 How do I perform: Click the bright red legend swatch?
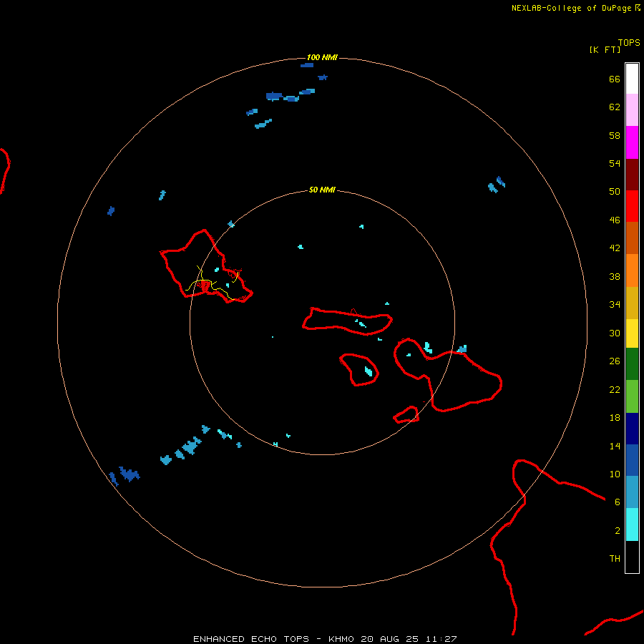click(x=632, y=206)
